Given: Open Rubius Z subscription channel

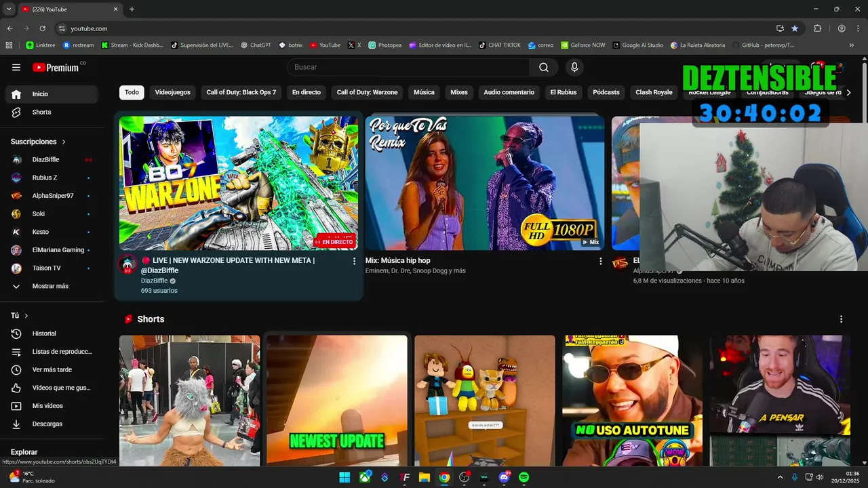Looking at the screenshot, I should [52, 178].
